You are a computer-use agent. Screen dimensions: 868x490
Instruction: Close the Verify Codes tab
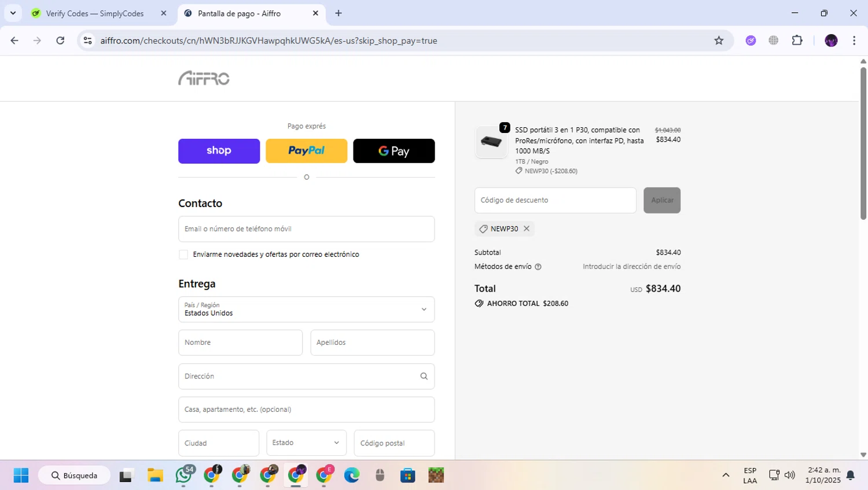164,13
